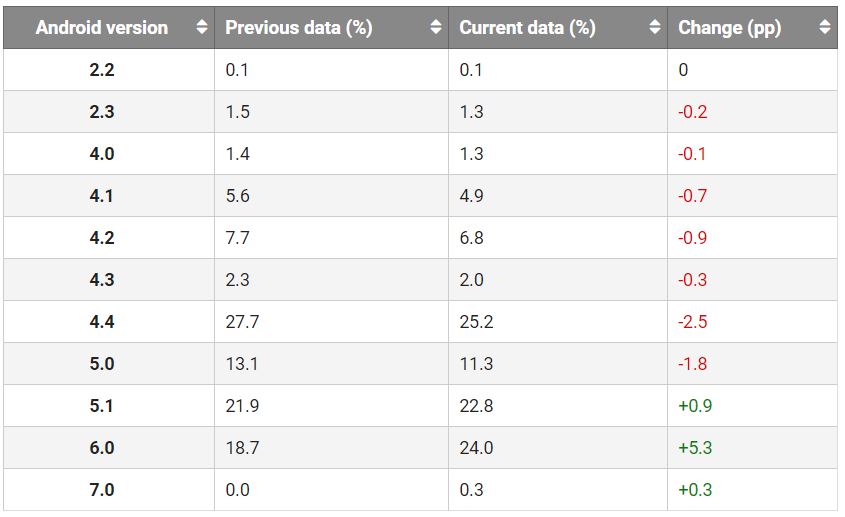The height and width of the screenshot is (517, 845).
Task: Click the -2.5 change value
Action: 692,322
